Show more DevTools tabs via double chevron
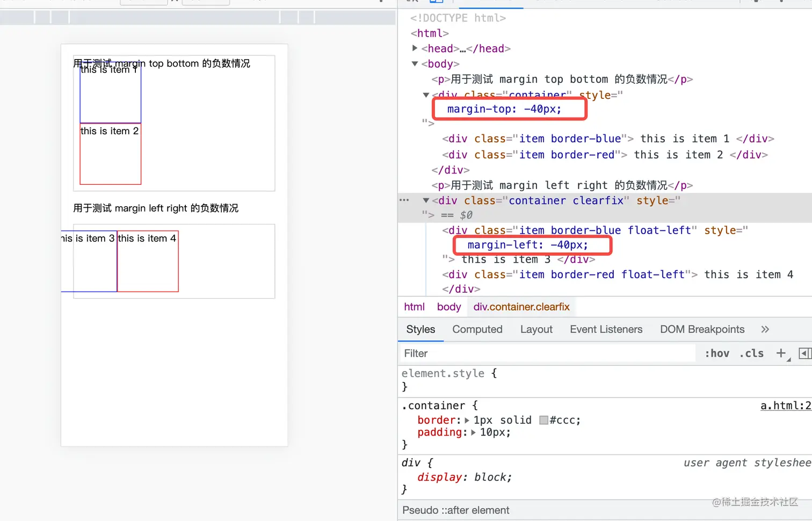This screenshot has height=521, width=812. click(765, 329)
